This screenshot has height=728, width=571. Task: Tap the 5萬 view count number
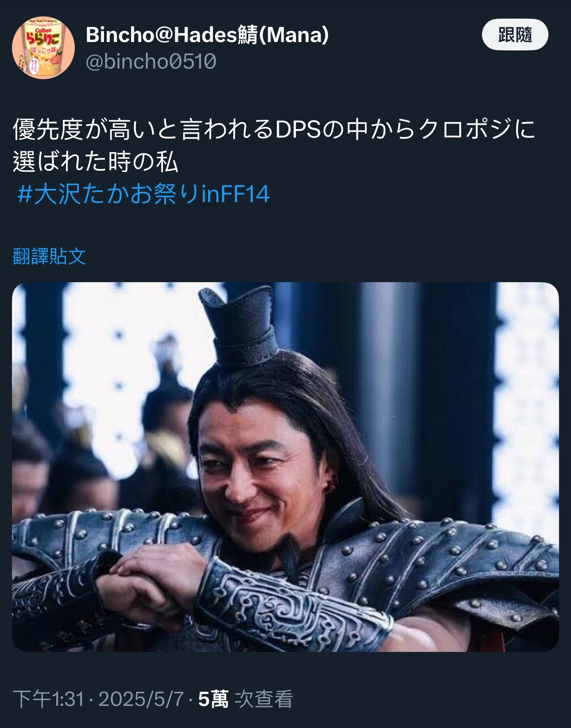point(213,699)
